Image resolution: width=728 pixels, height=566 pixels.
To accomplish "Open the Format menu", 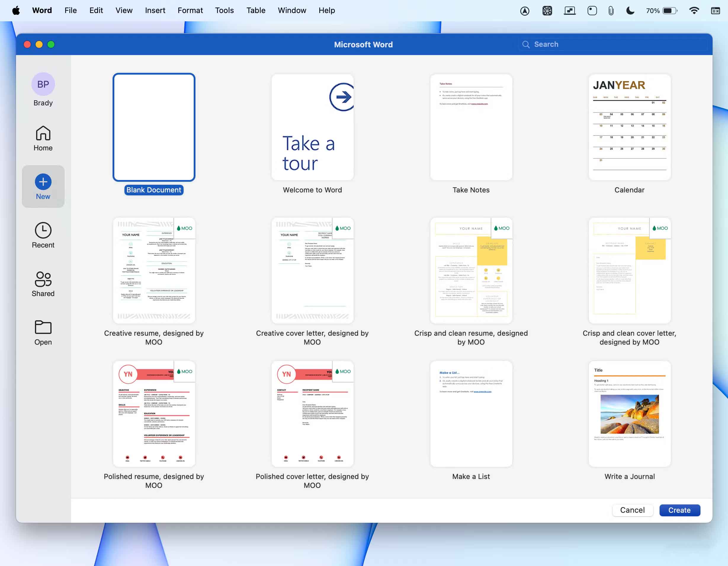I will click(x=190, y=11).
